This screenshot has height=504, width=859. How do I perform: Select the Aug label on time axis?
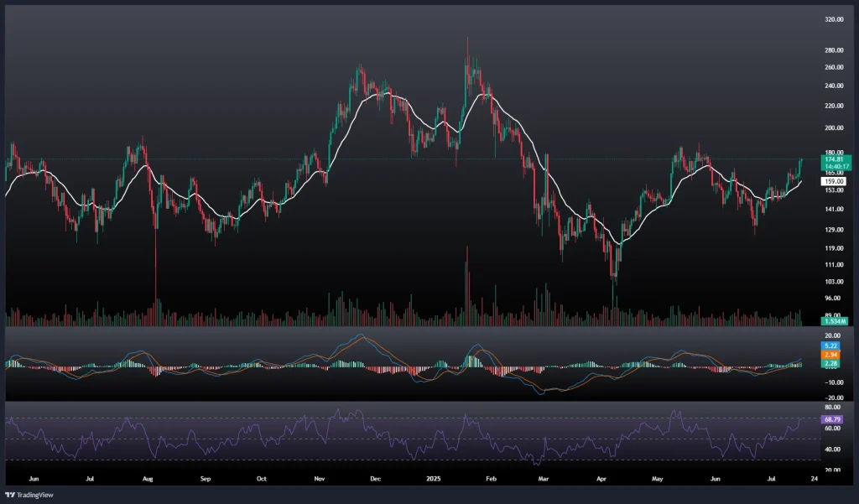point(148,479)
